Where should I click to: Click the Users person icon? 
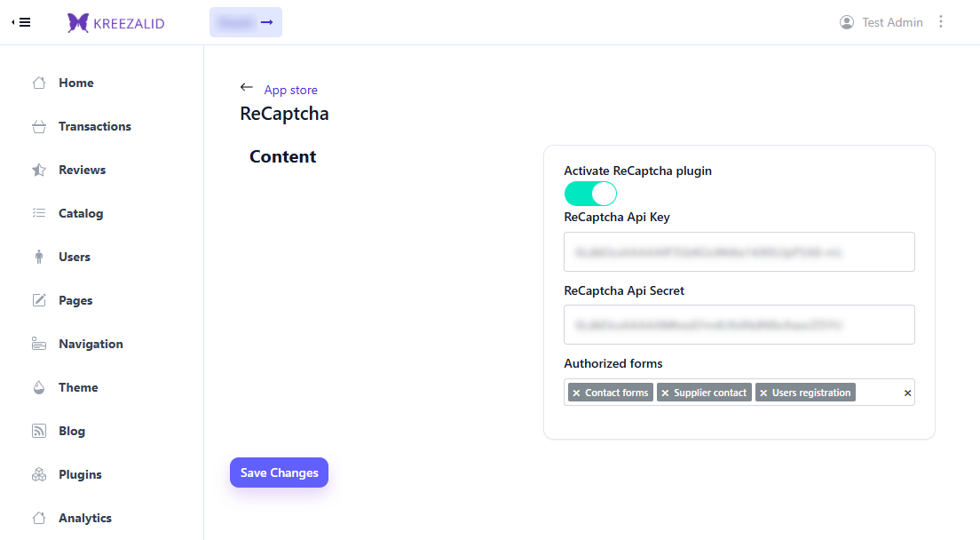tap(39, 257)
